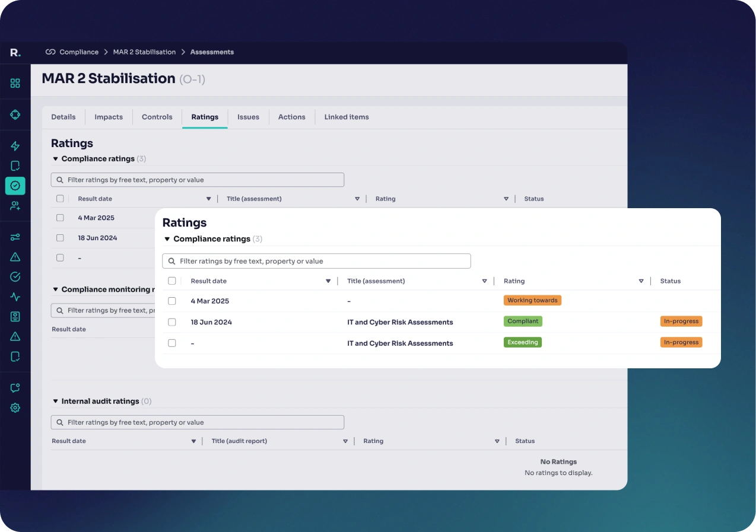Tick the checkbox for the 4 Mar 2025 rating
The image size is (756, 532).
[x=172, y=301]
